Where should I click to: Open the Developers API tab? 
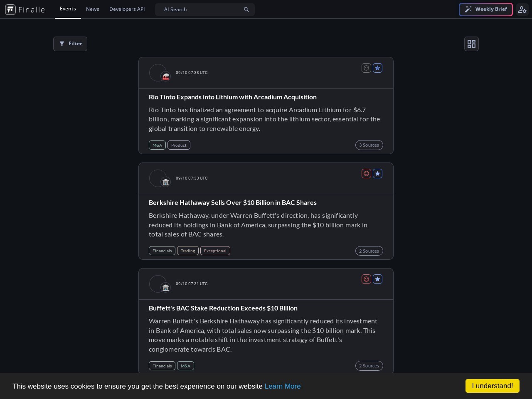click(127, 9)
